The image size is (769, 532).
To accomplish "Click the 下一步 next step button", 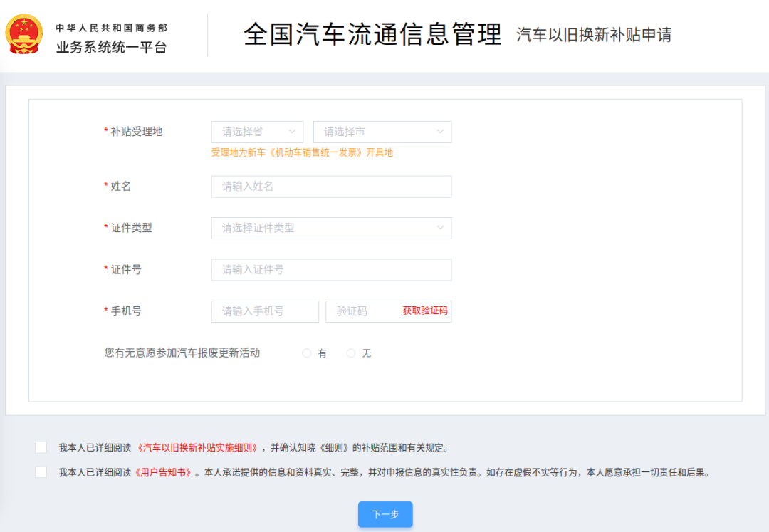I will tap(384, 514).
